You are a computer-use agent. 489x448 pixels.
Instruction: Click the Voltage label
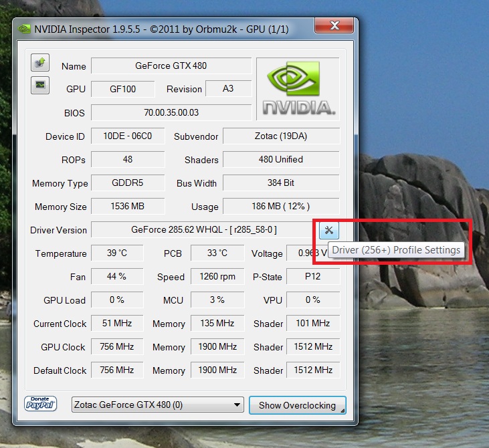pyautogui.click(x=267, y=254)
